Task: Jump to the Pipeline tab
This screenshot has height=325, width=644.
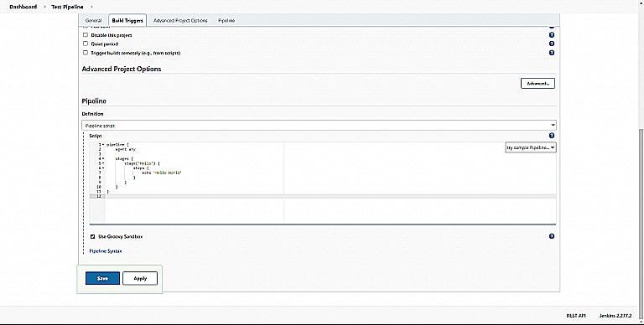Action: (226, 20)
